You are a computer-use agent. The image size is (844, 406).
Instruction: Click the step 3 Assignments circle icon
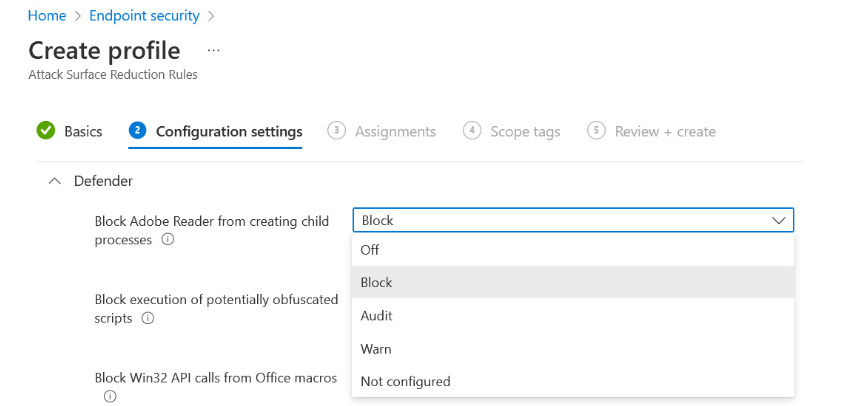337,131
